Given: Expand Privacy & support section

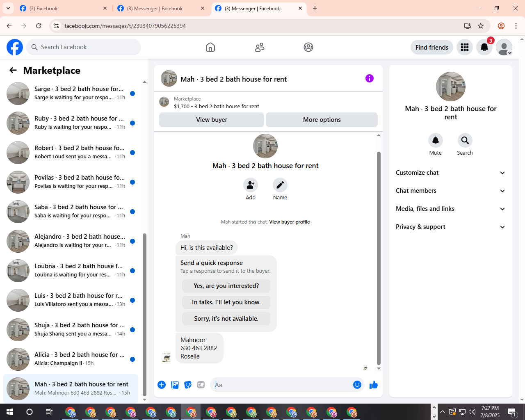Looking at the screenshot, I should pyautogui.click(x=450, y=227).
